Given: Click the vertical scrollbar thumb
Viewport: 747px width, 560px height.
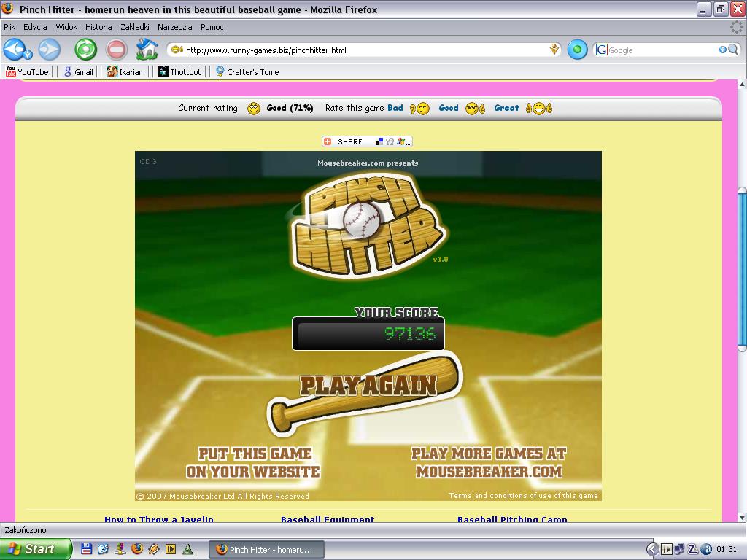Looking at the screenshot, I should click(x=742, y=269).
